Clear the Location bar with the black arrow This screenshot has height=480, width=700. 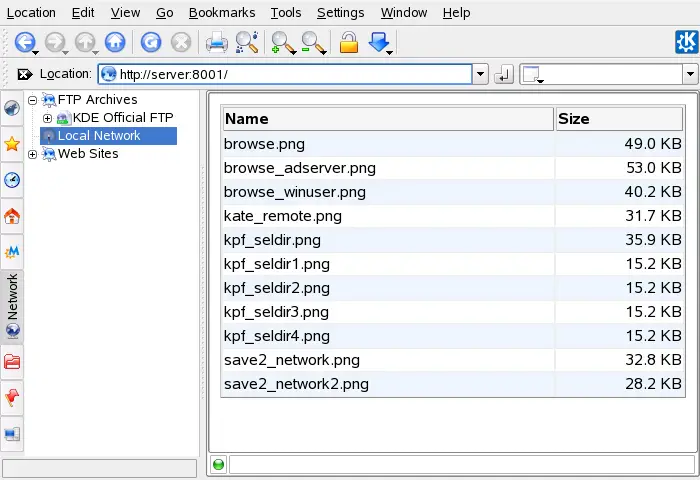(25, 75)
